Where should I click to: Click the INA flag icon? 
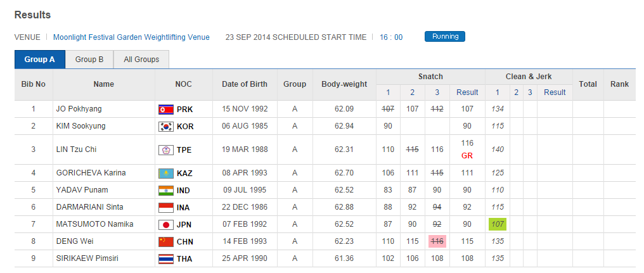pos(165,208)
